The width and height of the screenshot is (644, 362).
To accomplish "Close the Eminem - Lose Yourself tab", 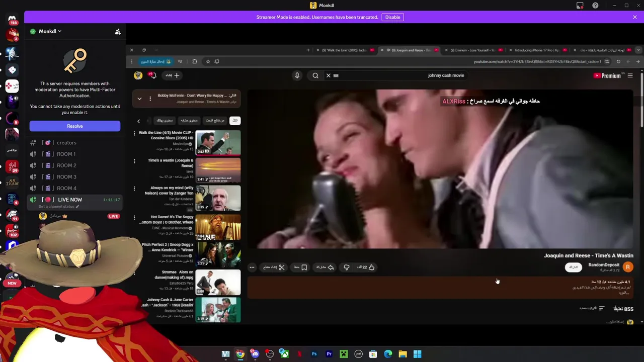I will (x=446, y=50).
